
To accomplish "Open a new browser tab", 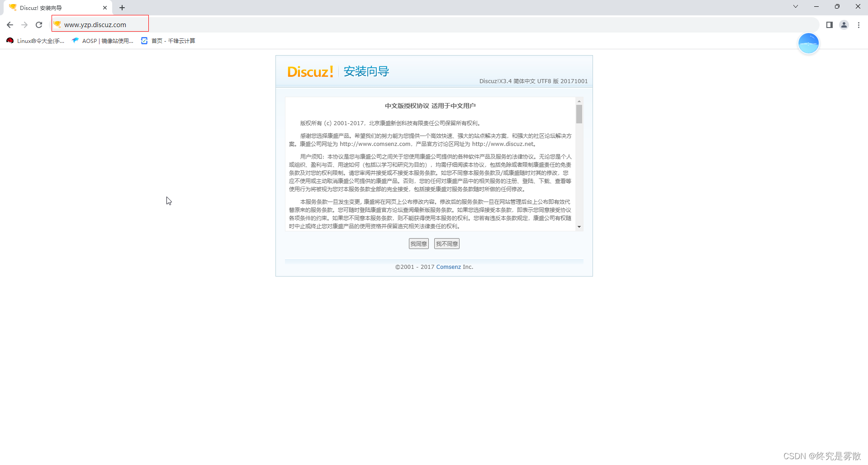I will [122, 8].
